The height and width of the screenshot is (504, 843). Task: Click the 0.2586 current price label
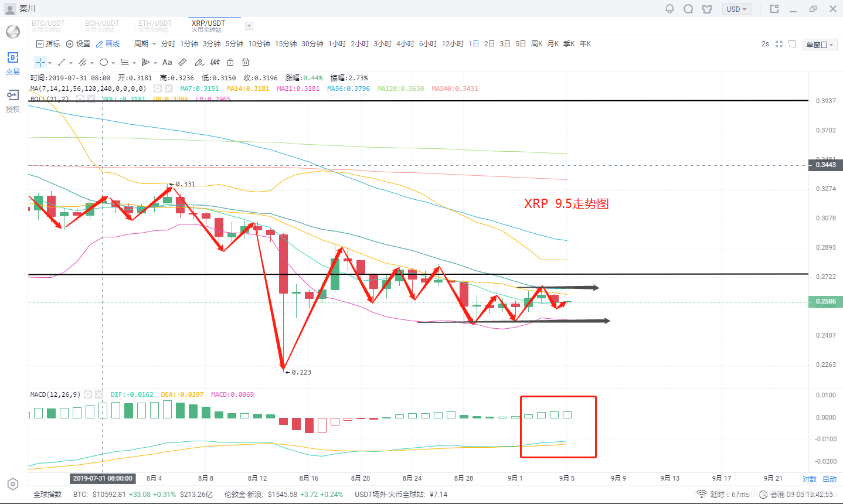[x=825, y=302]
